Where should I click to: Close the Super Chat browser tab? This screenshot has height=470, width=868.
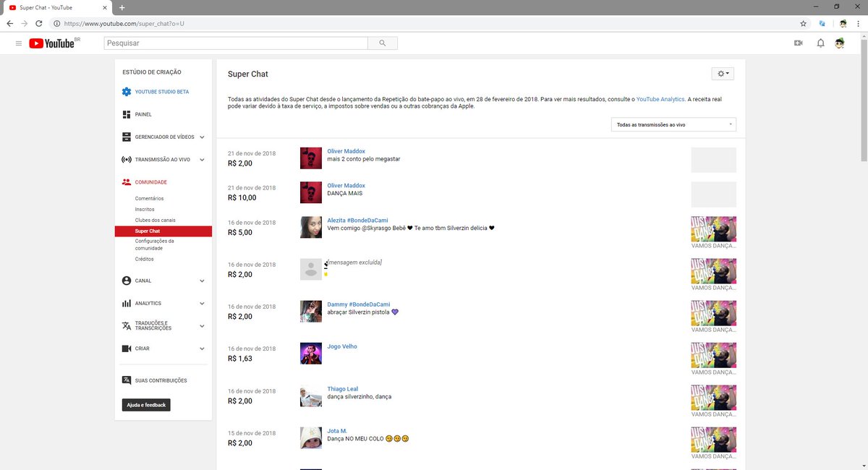point(104,7)
